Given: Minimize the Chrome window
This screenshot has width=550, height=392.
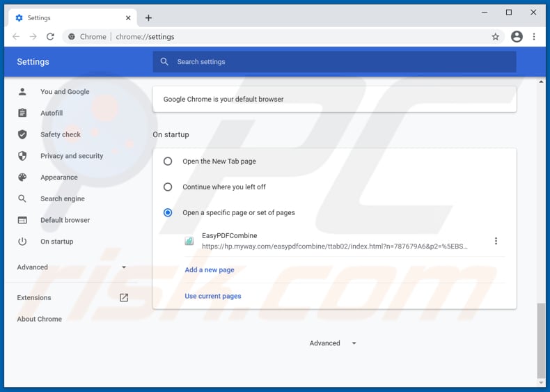Looking at the screenshot, I should [485, 13].
